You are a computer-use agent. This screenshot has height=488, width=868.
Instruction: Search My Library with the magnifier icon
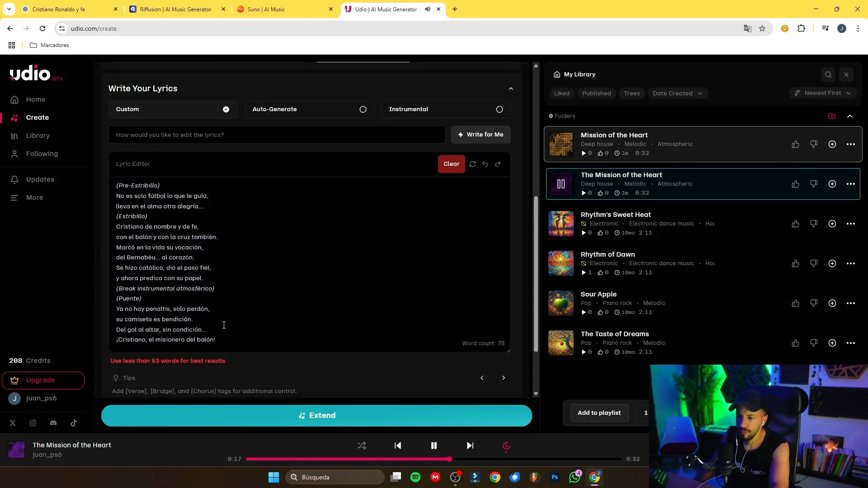tap(828, 75)
